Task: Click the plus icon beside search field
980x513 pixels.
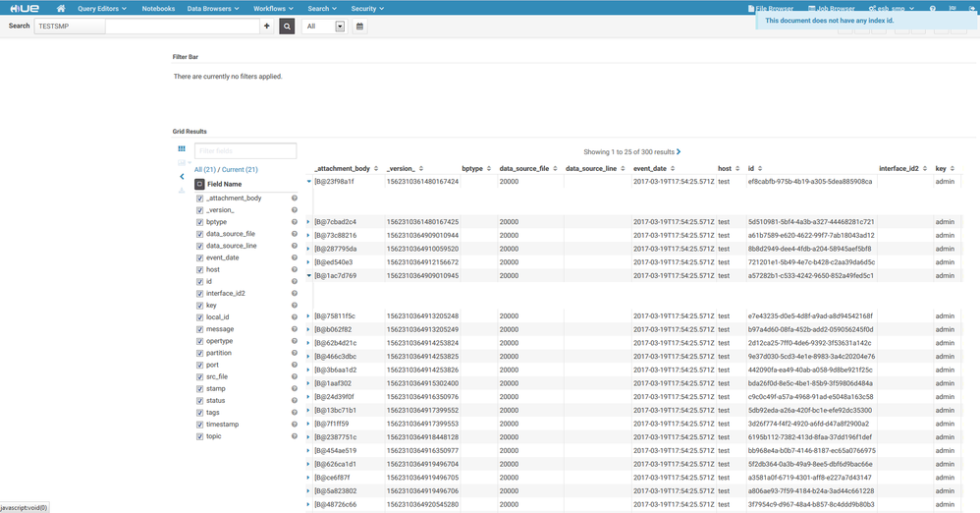Action: (267, 27)
